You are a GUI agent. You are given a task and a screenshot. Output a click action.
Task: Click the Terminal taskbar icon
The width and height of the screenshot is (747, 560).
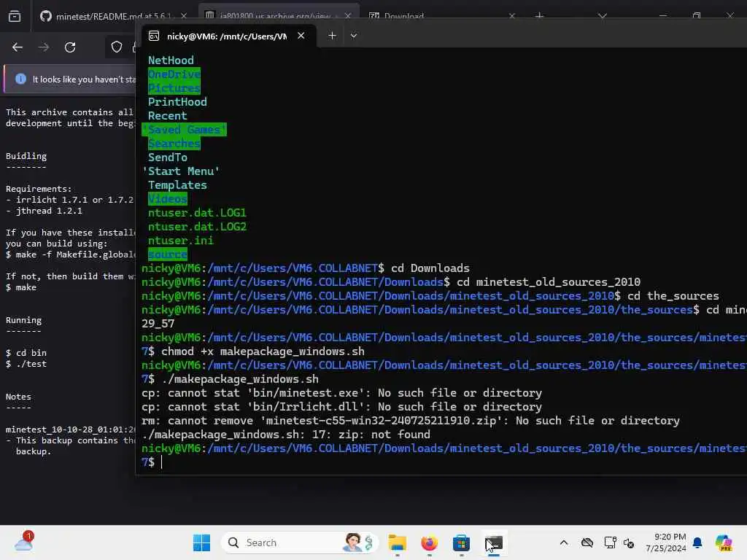click(494, 542)
